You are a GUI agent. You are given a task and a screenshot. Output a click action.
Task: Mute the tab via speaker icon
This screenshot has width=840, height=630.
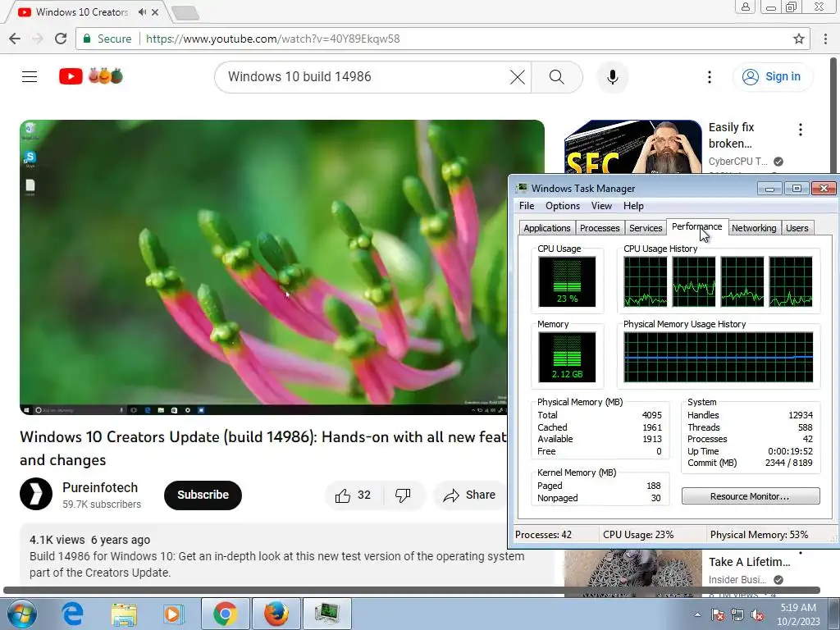pyautogui.click(x=142, y=11)
